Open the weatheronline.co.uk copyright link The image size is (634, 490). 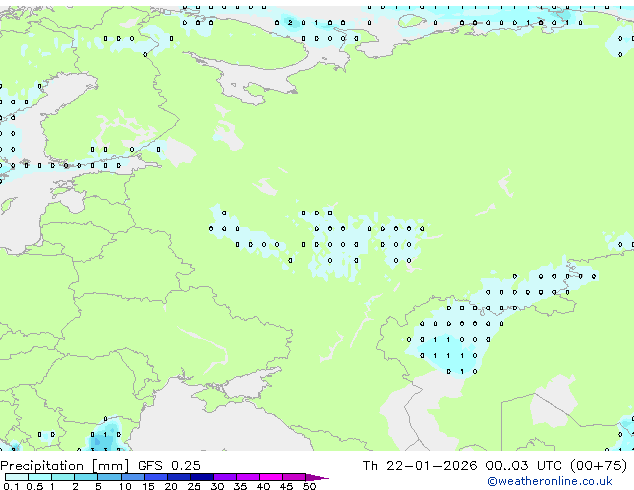pyautogui.click(x=550, y=481)
